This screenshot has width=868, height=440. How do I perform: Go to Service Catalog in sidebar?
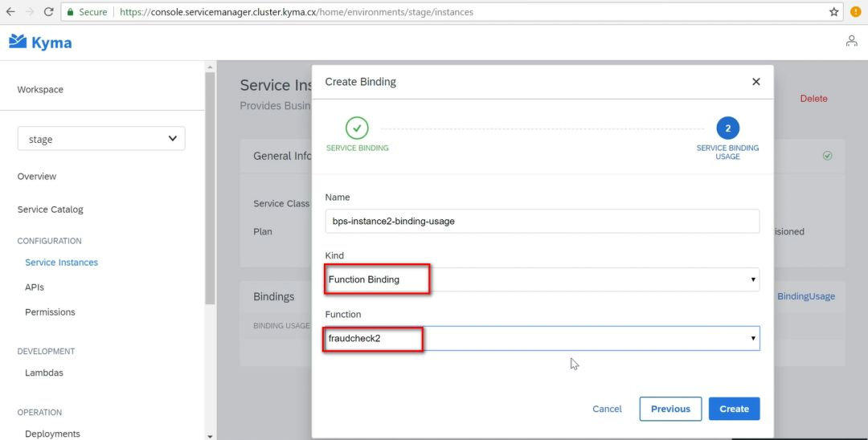tap(50, 210)
